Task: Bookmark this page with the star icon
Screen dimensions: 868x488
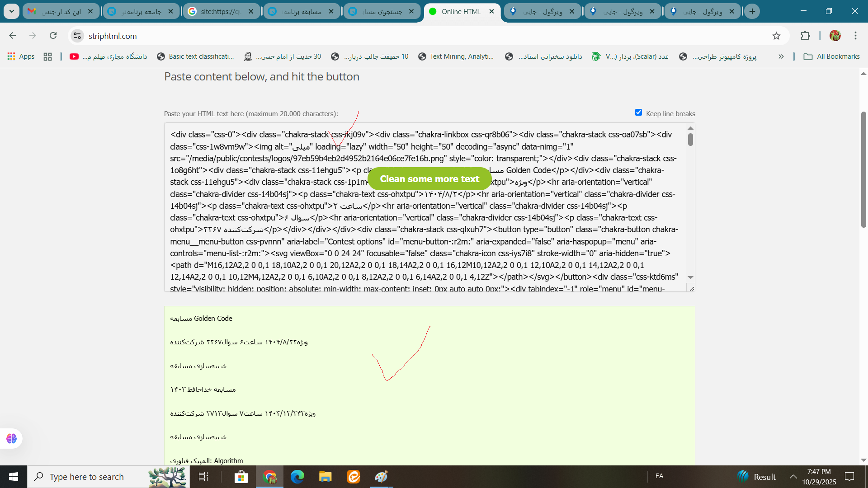Action: [776, 36]
